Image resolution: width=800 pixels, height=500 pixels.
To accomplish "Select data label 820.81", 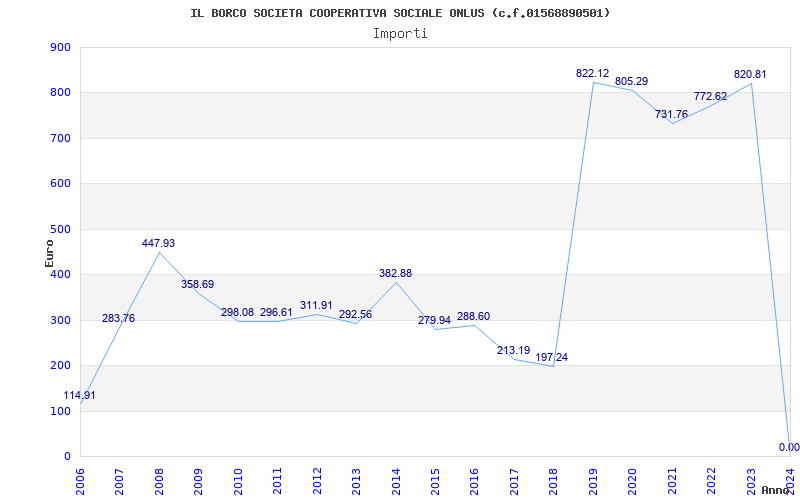I will click(750, 74).
